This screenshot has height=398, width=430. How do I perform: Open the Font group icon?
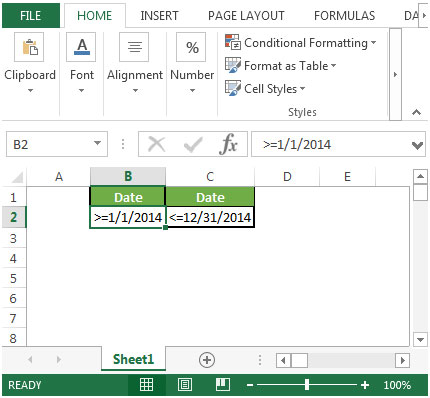(81, 47)
